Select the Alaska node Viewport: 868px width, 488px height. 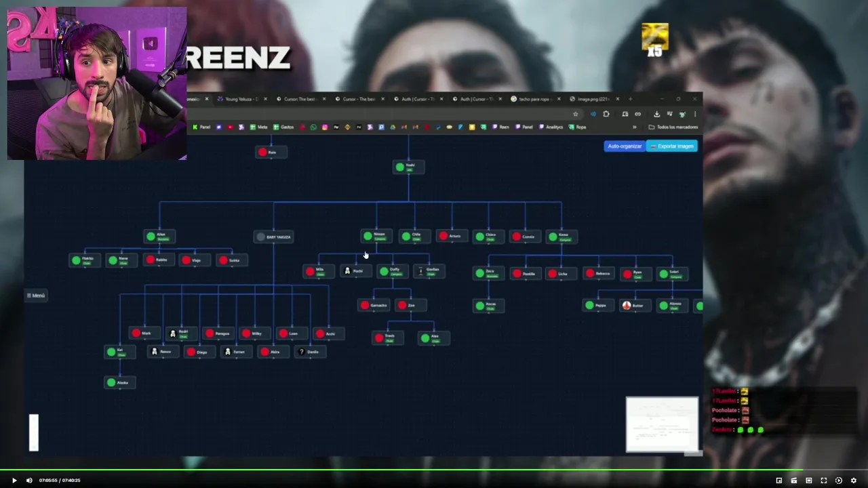pos(120,382)
